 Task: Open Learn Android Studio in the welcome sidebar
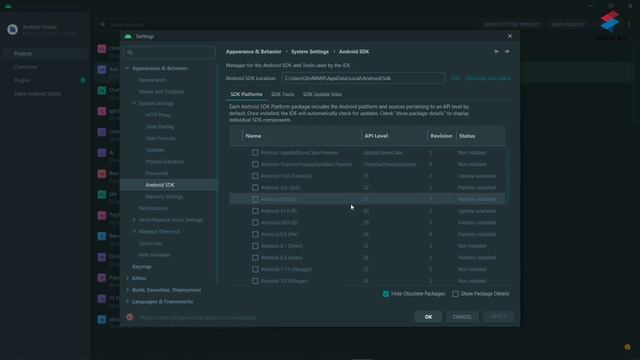[x=38, y=93]
